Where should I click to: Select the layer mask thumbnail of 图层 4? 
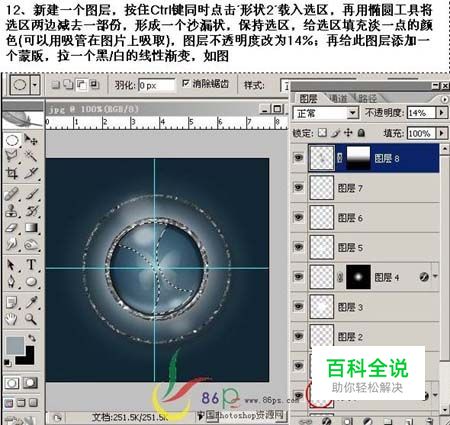(358, 277)
